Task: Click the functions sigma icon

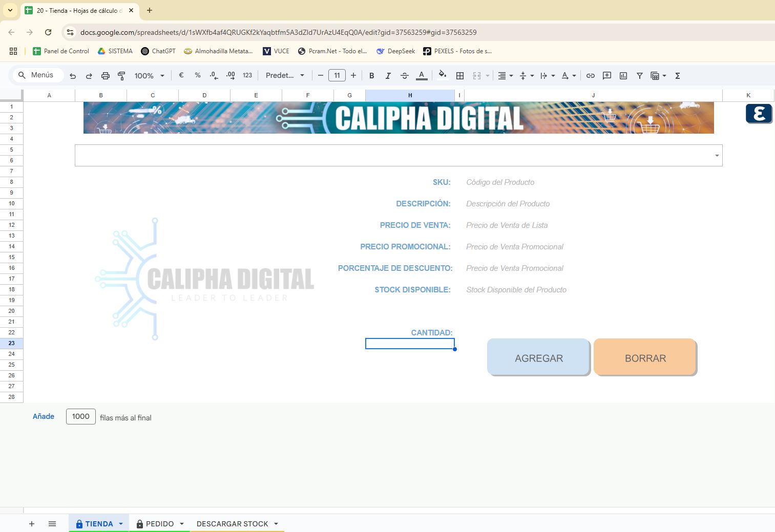Action: [x=677, y=76]
